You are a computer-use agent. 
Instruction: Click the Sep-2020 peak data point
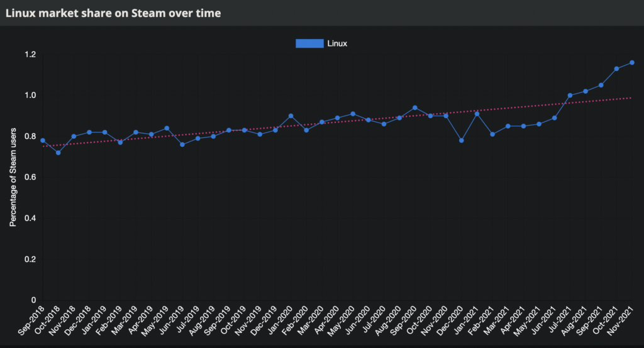[x=415, y=108]
